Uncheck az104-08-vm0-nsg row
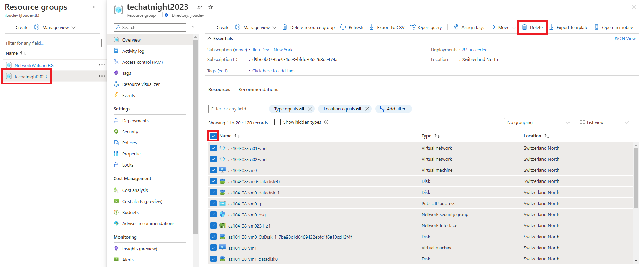Image resolution: width=644 pixels, height=267 pixels. (213, 214)
